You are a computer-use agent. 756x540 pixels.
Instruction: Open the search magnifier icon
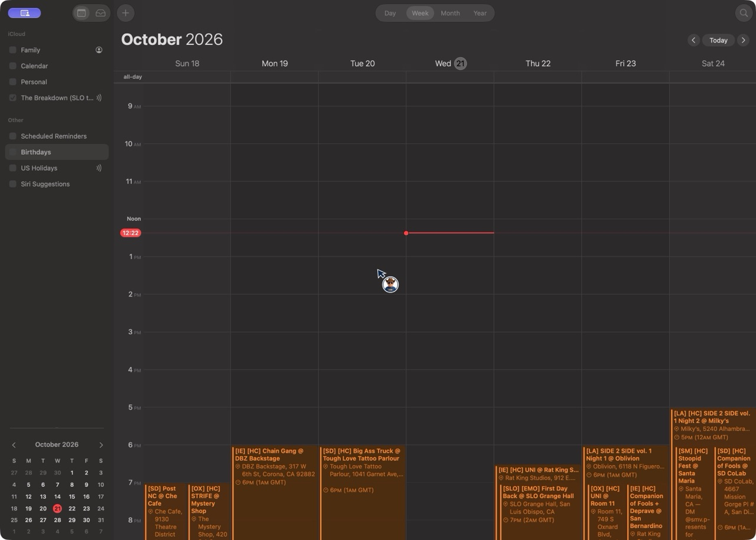coord(744,13)
